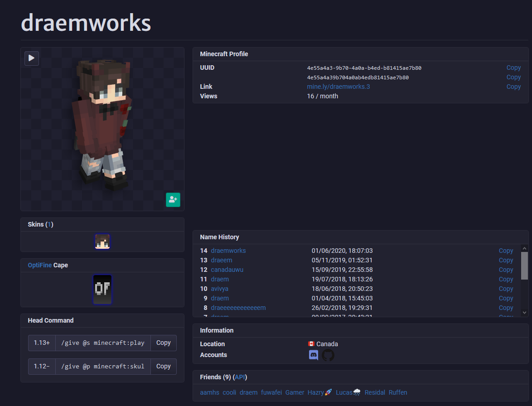Open friend Ruffen profile
532x406 pixels.
(x=398, y=392)
